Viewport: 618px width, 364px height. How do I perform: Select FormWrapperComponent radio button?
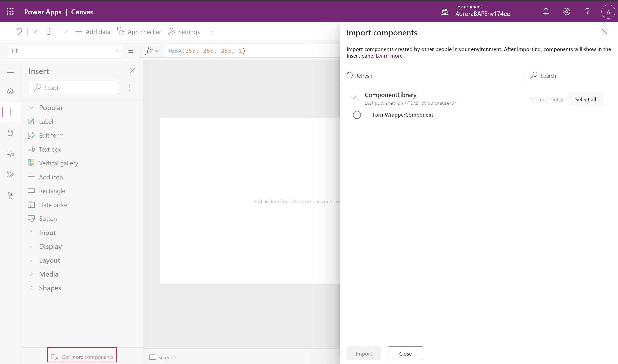click(x=357, y=114)
